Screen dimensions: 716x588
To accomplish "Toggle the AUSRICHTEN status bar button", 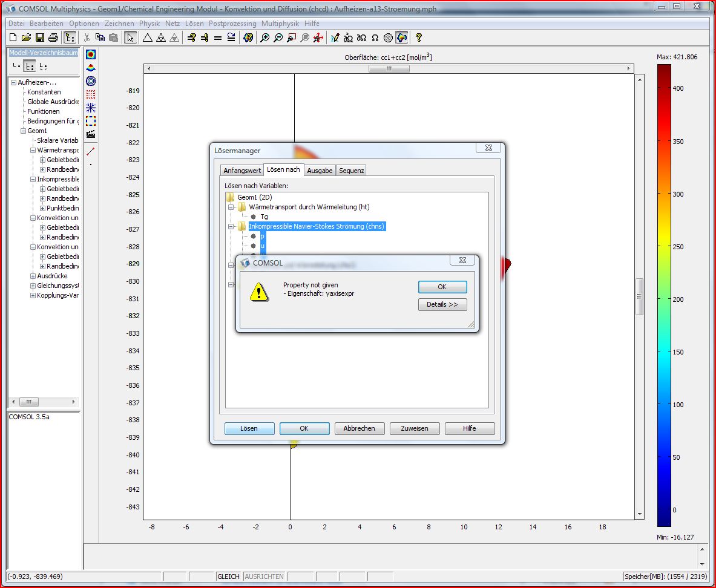I will 263,577.
